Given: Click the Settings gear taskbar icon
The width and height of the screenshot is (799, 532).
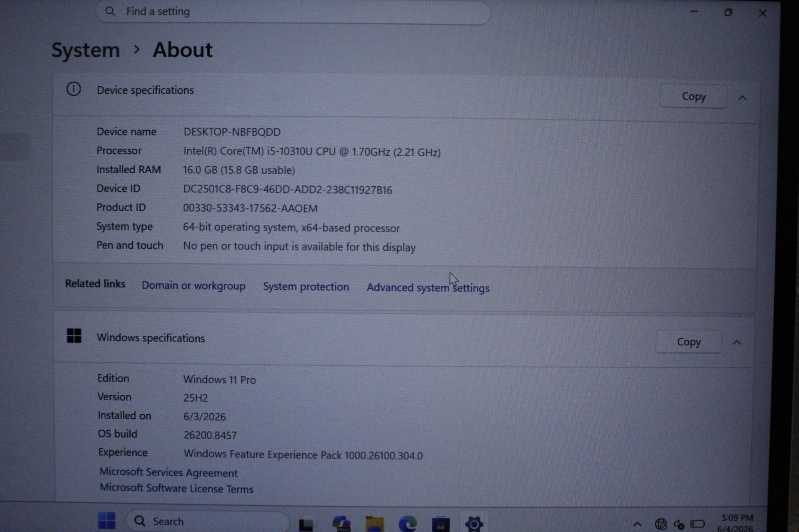Looking at the screenshot, I should point(474,524).
